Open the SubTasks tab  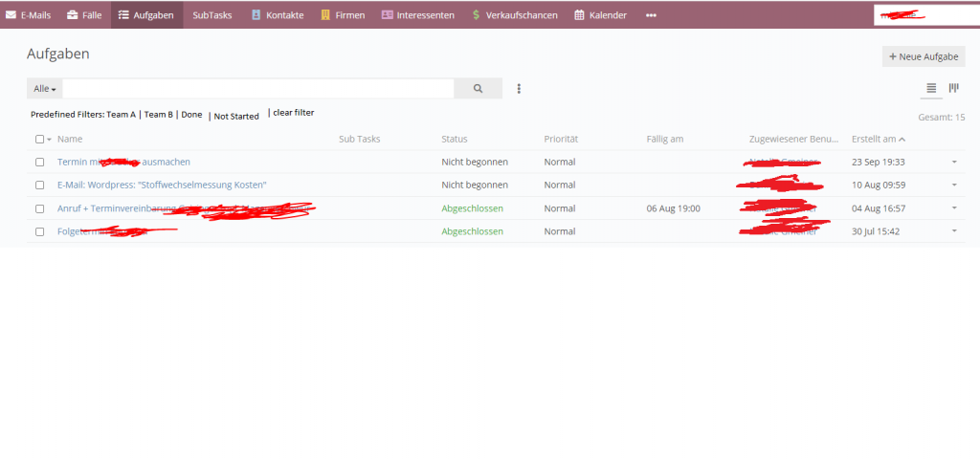pos(212,15)
